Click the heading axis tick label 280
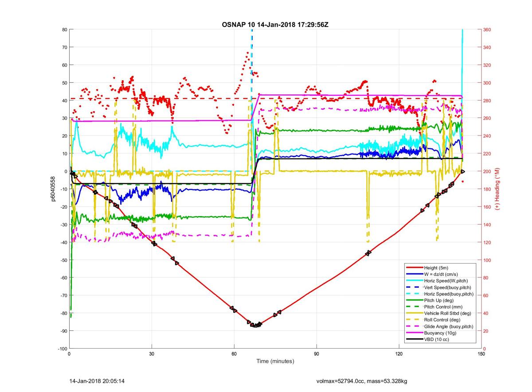 488,101
